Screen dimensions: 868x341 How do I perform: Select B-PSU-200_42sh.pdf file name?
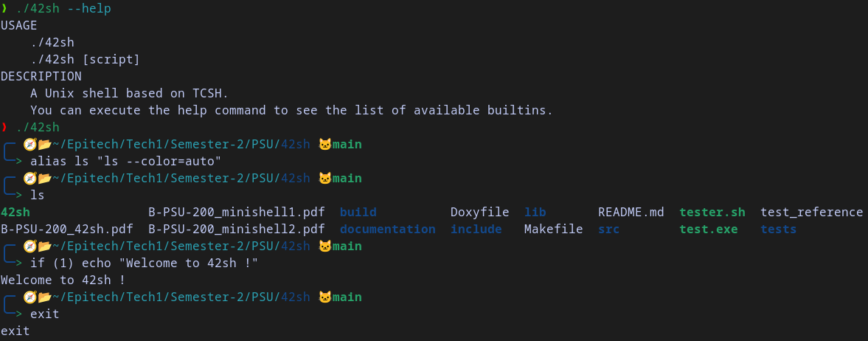click(x=67, y=229)
